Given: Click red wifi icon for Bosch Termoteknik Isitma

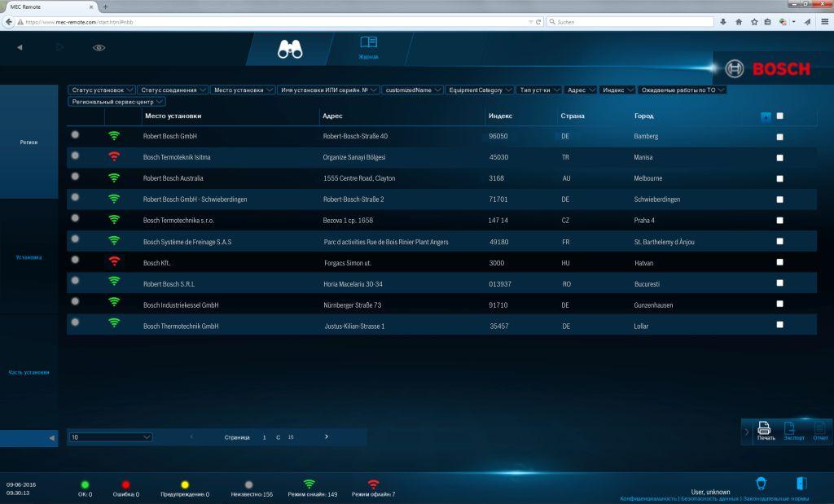Looking at the screenshot, I should pyautogui.click(x=114, y=156).
